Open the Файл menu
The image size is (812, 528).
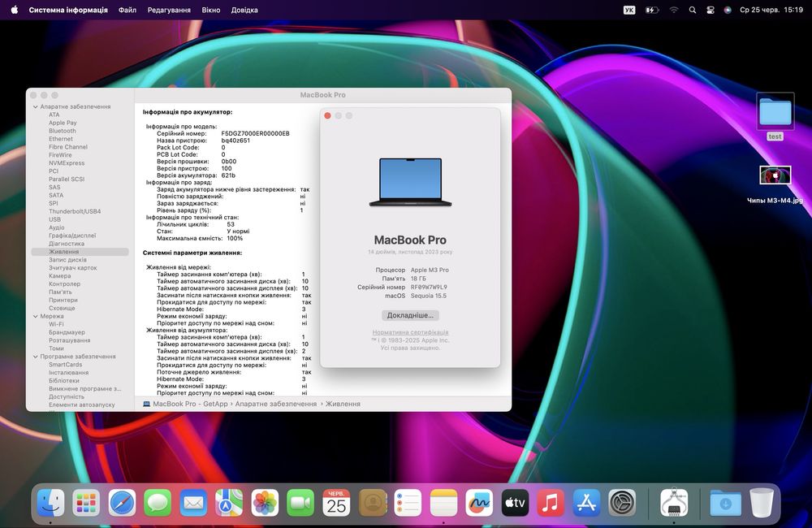point(127,10)
